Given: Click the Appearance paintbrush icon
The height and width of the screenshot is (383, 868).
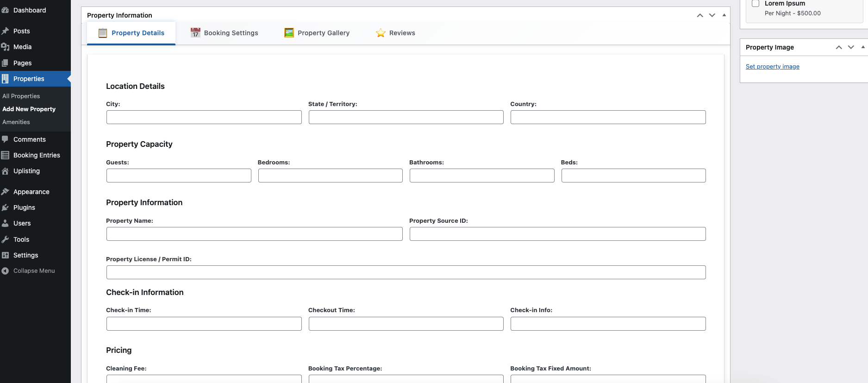Looking at the screenshot, I should click(x=5, y=192).
